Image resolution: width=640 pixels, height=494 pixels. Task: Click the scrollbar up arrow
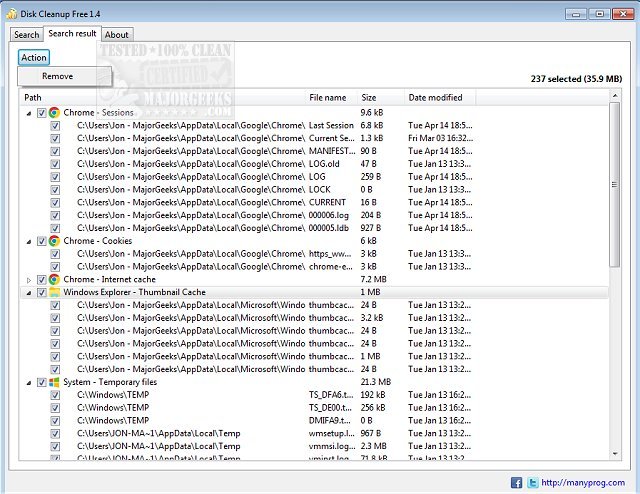[615, 96]
